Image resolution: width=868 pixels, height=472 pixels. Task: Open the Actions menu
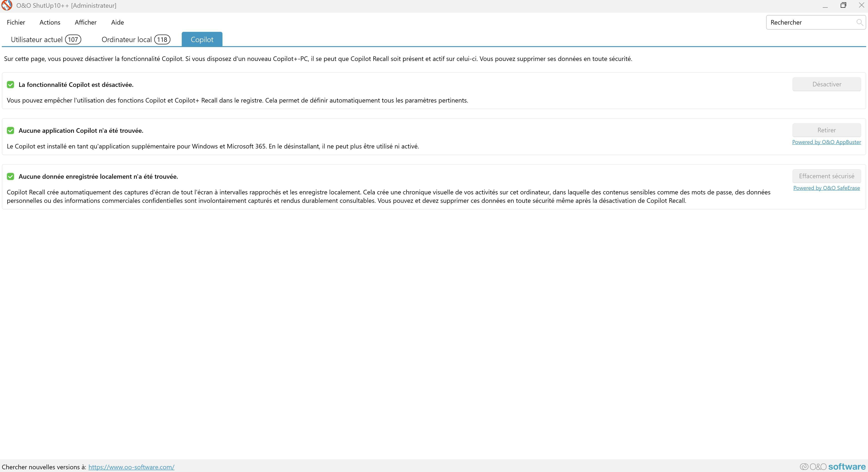click(50, 22)
